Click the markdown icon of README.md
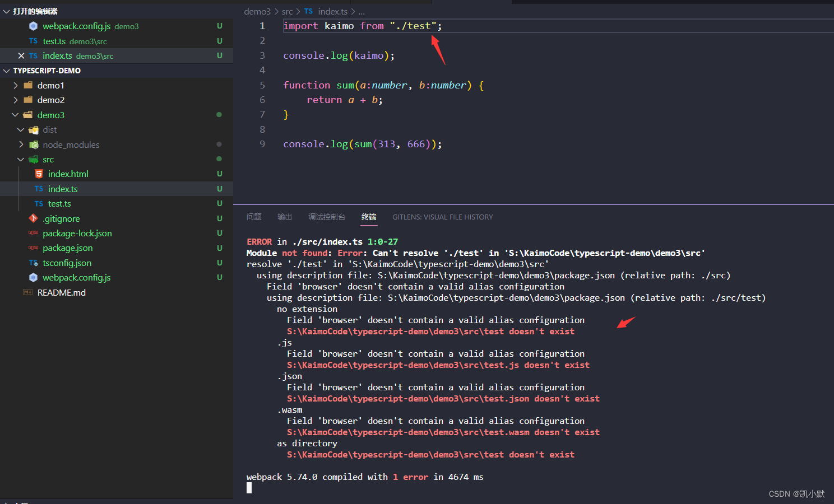The image size is (834, 504). pyautogui.click(x=27, y=292)
